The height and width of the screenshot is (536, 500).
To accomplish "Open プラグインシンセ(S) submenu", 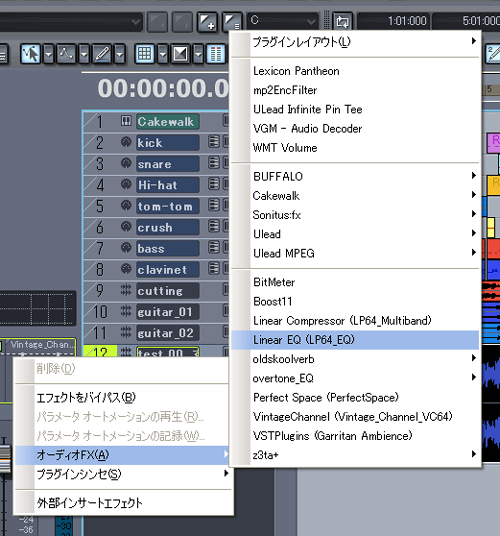I will tap(122, 474).
